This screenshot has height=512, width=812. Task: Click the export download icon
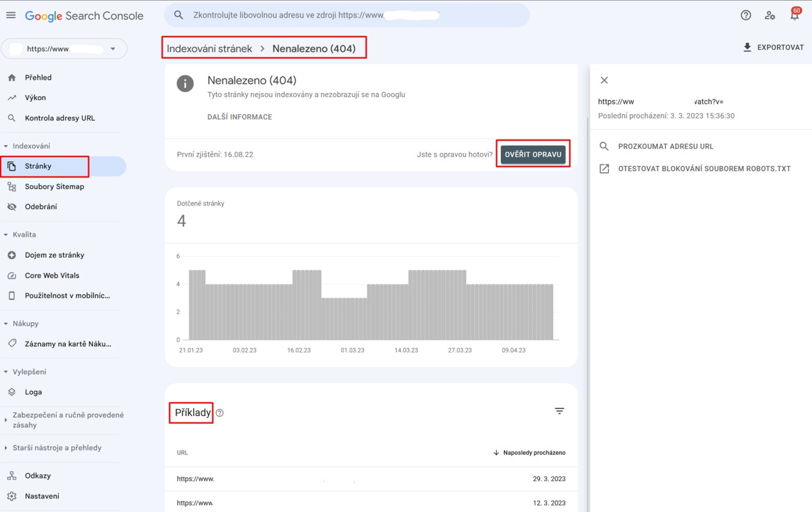coord(748,47)
